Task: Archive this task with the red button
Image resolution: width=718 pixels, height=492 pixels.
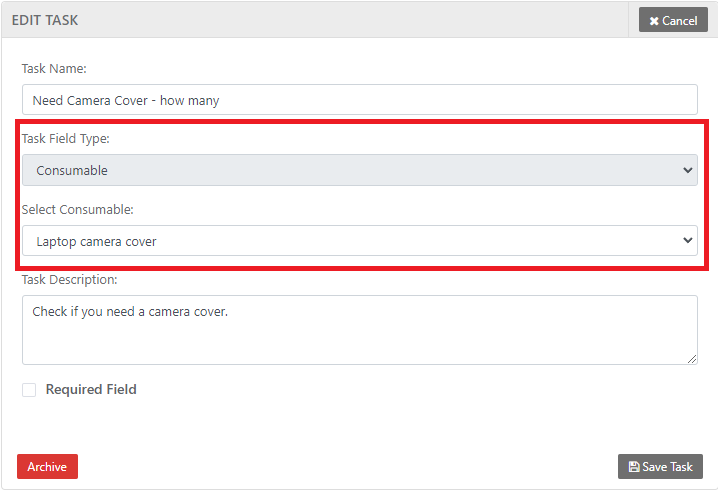Action: click(x=47, y=467)
